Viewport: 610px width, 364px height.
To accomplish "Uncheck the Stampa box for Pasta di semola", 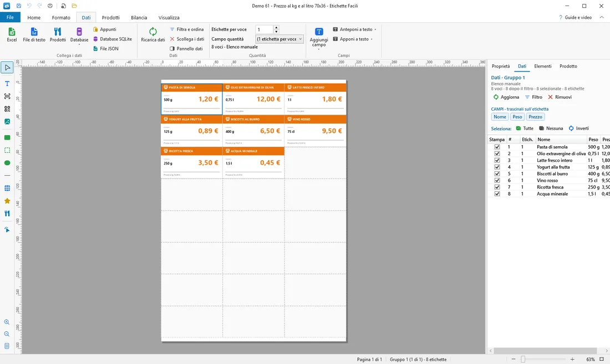I will click(x=497, y=147).
